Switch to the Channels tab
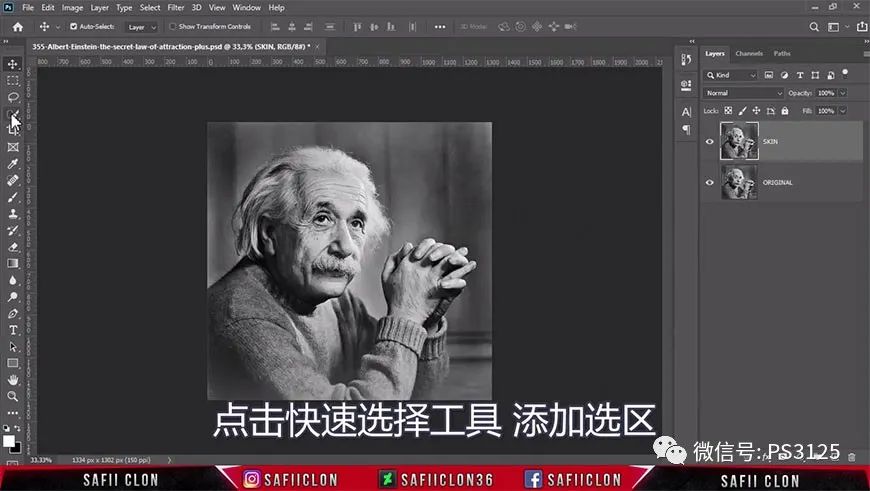870x491 pixels. click(x=749, y=54)
